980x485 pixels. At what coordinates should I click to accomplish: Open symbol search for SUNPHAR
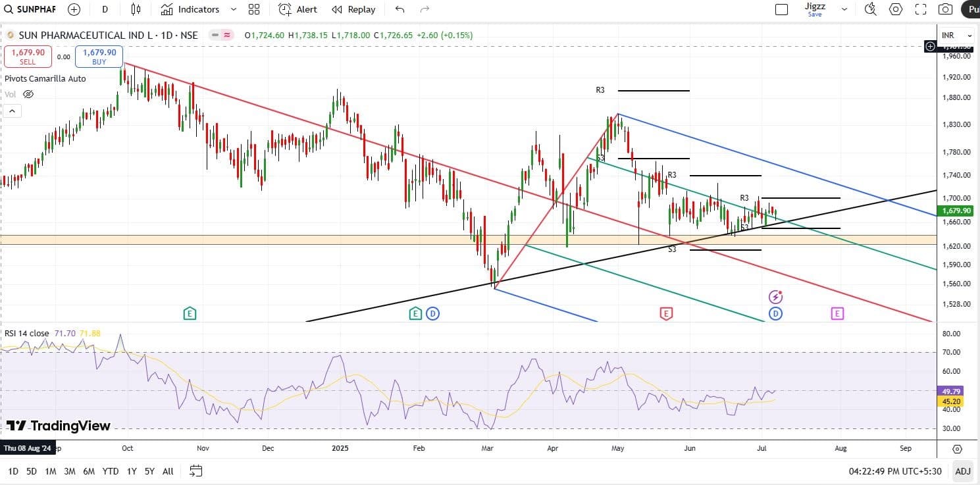(30, 9)
